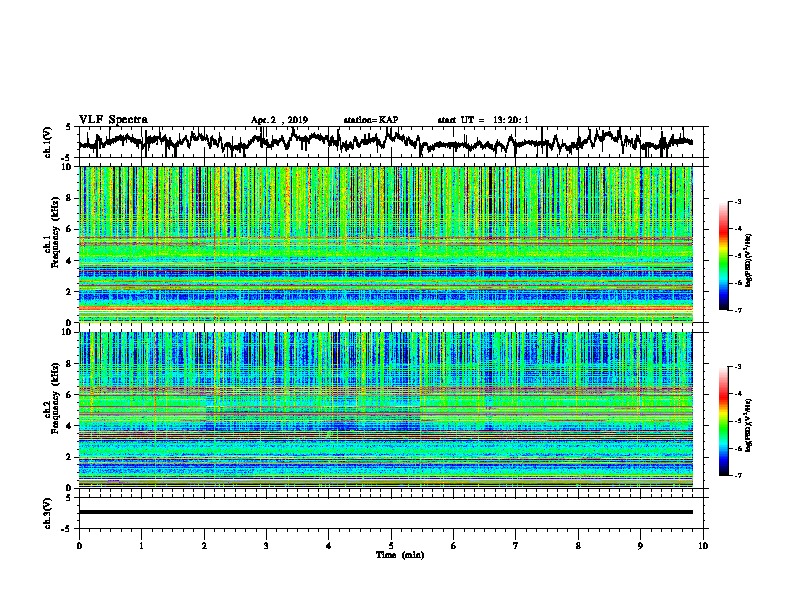
Task: Click the ch.1 spectrogram panel
Action: (x=386, y=244)
